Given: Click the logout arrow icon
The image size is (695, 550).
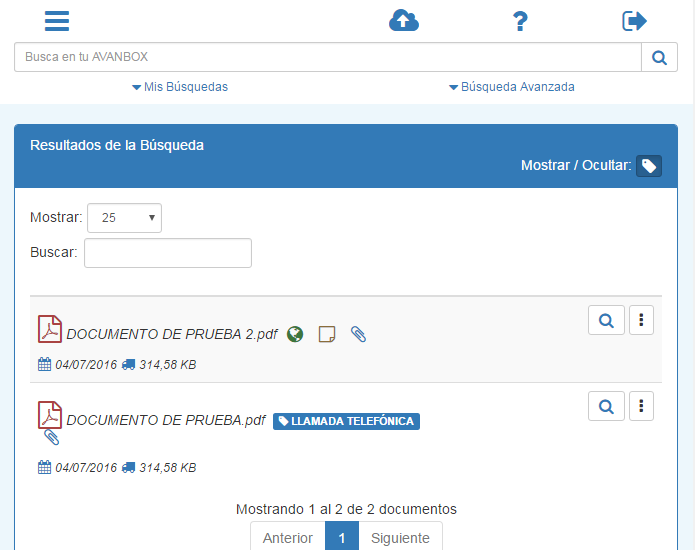Looking at the screenshot, I should (634, 21).
